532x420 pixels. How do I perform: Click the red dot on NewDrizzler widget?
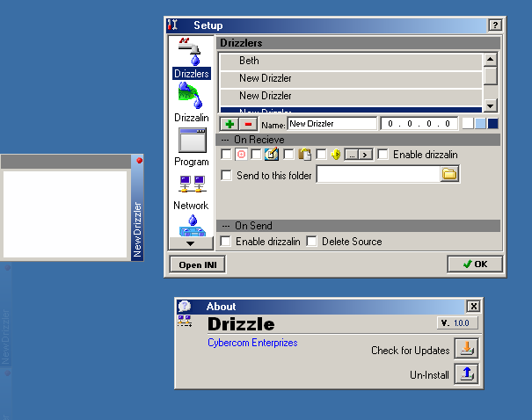140,161
